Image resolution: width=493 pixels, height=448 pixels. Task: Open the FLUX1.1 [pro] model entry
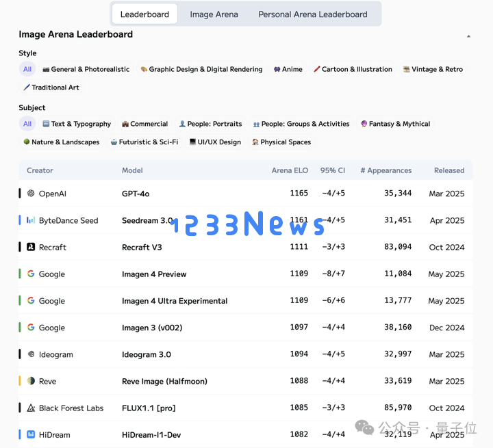pos(149,408)
